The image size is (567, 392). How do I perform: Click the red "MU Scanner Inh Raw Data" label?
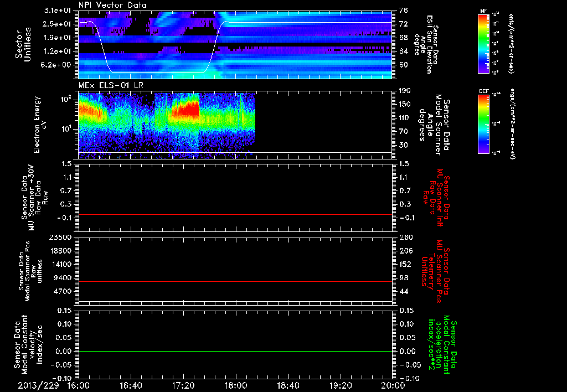436,198
